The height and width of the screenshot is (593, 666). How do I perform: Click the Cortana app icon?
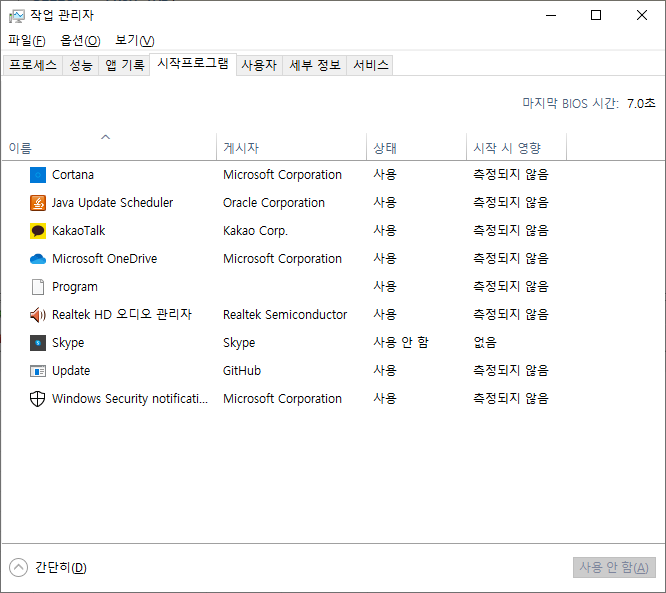pos(38,175)
